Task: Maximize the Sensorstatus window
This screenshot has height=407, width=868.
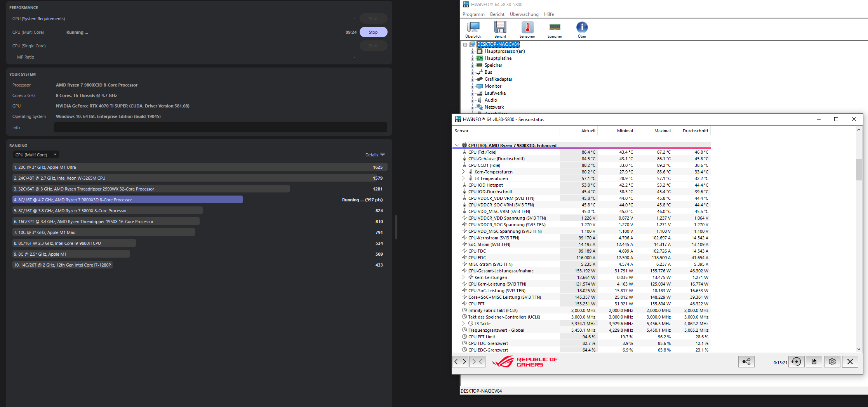Action: point(836,119)
